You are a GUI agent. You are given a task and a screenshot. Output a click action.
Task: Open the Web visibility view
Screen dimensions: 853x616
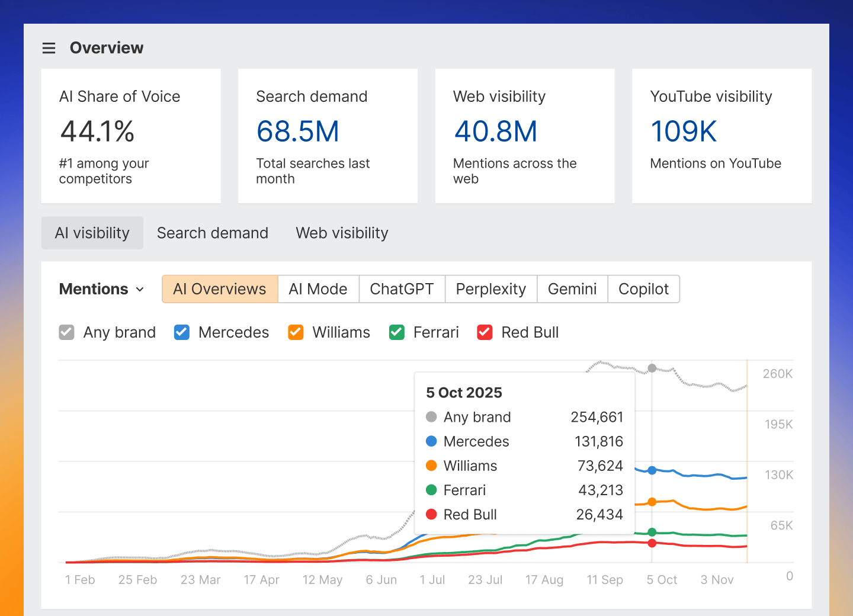342,233
